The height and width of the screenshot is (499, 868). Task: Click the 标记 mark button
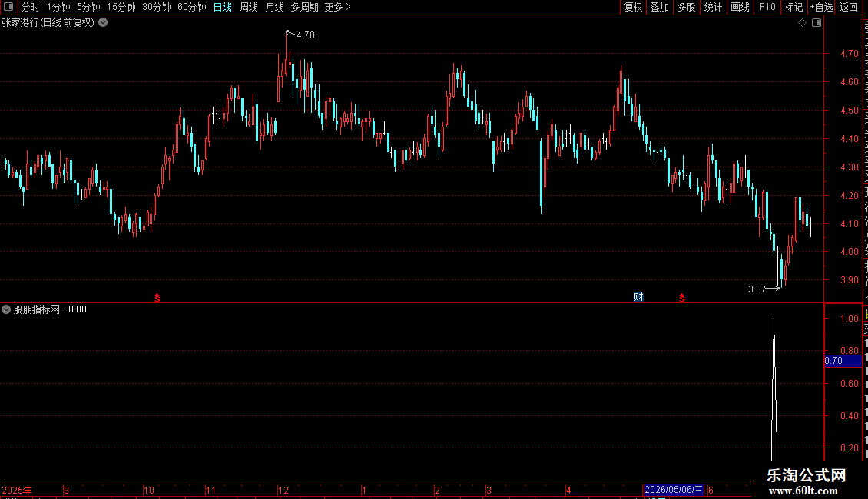[x=793, y=7]
